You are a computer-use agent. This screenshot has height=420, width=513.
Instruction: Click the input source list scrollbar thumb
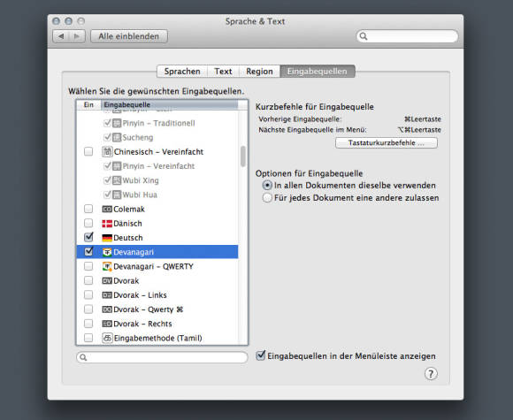(x=243, y=157)
